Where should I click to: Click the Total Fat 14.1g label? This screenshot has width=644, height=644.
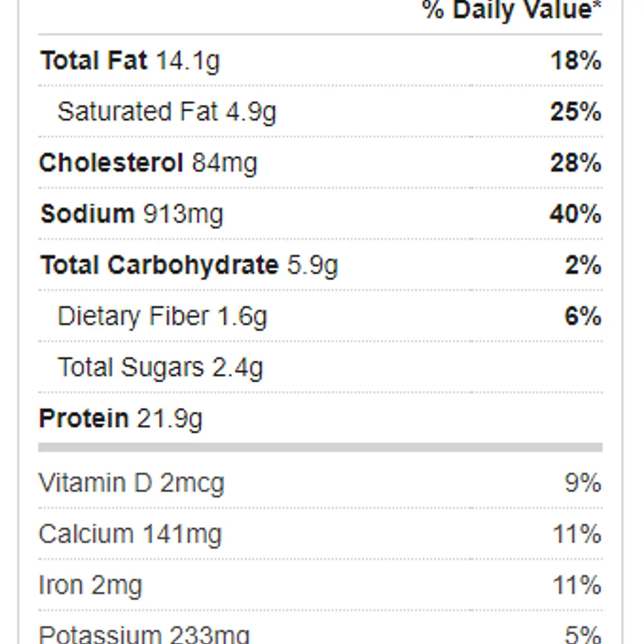point(130,61)
